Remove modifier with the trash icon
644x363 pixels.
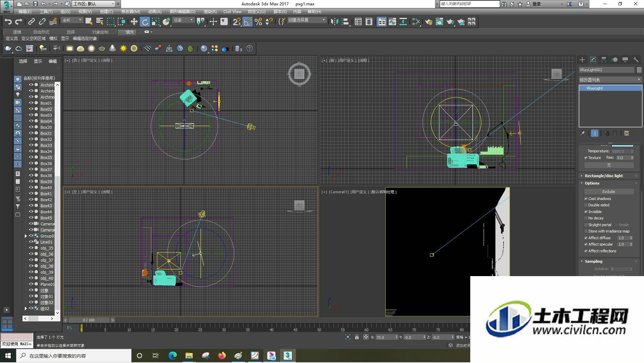615,134
